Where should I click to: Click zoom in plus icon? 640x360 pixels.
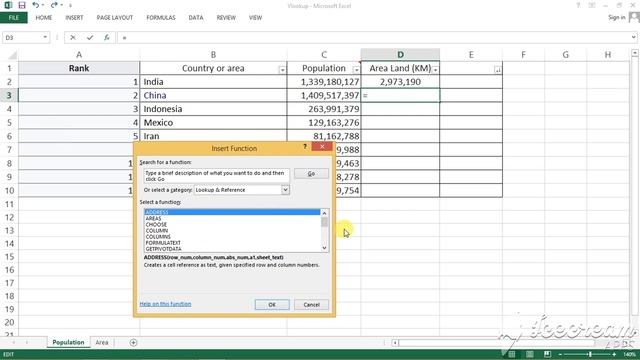[x=614, y=354]
